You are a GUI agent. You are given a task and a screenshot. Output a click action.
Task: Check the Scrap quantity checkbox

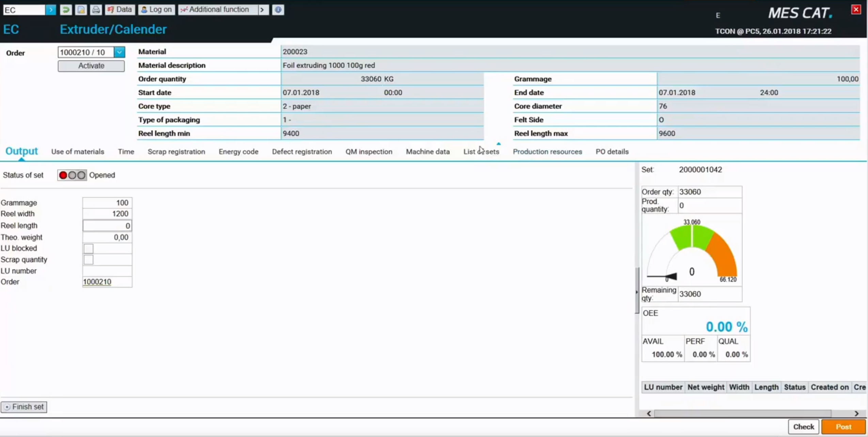(x=88, y=260)
